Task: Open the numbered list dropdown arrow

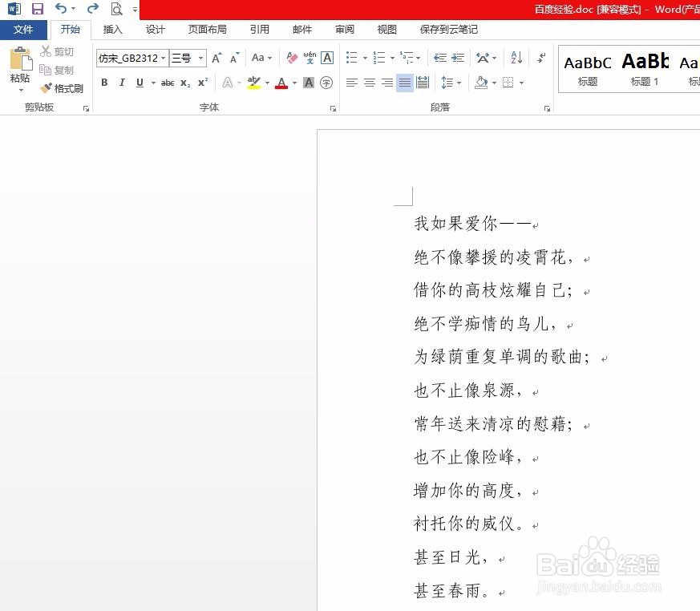Action: click(392, 58)
